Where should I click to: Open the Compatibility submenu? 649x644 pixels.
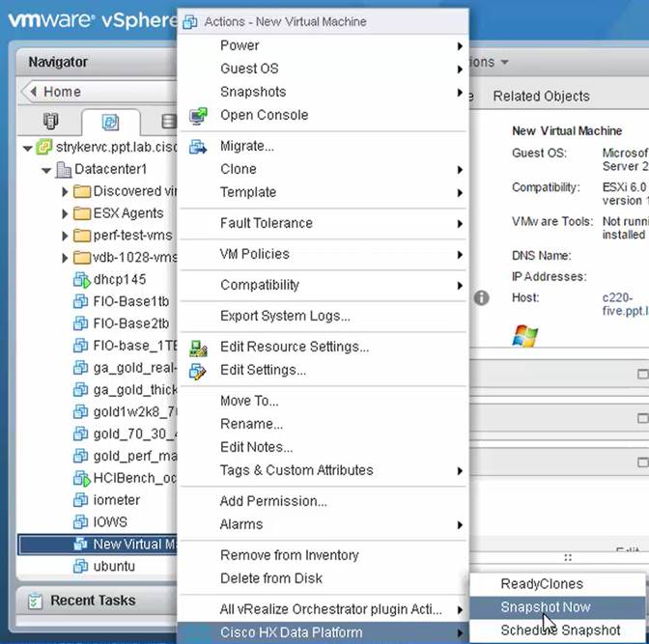point(323,285)
